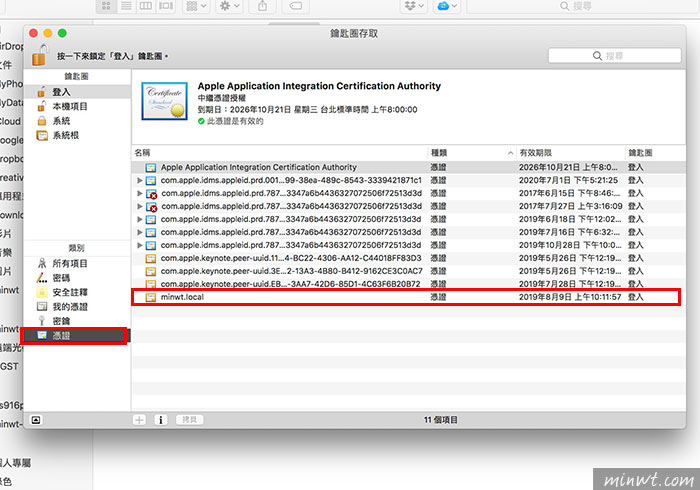Click expiry date 2020年7月1日 cell
700x490 pixels.
tap(568, 180)
